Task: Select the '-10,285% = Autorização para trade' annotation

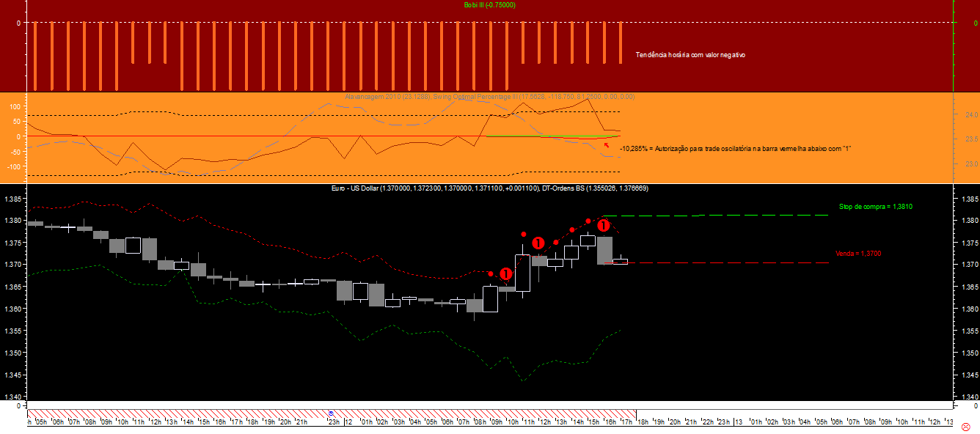Action: pos(735,149)
